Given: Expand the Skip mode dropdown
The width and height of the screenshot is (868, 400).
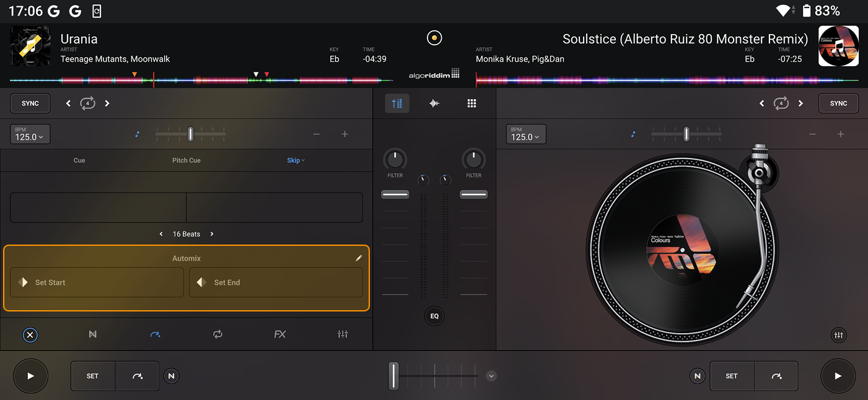Looking at the screenshot, I should [x=296, y=160].
